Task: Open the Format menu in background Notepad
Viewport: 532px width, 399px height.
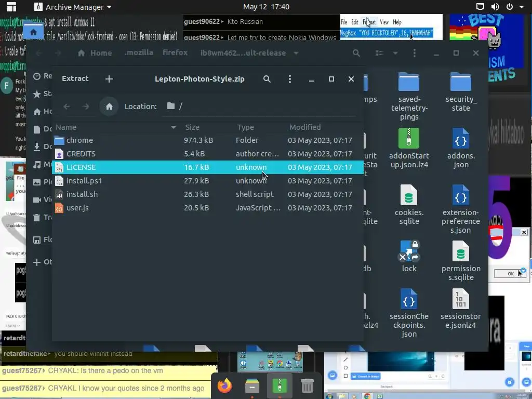Action: click(x=369, y=22)
